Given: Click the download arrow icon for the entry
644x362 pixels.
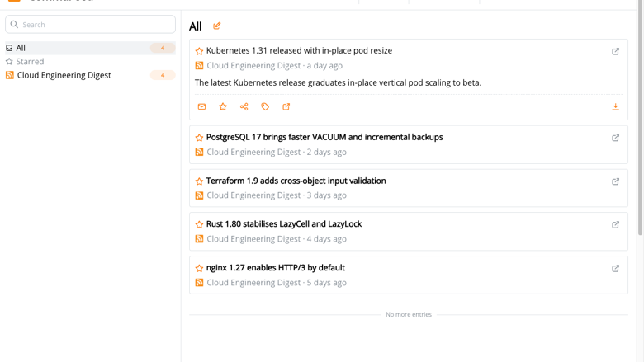Looking at the screenshot, I should (x=615, y=106).
